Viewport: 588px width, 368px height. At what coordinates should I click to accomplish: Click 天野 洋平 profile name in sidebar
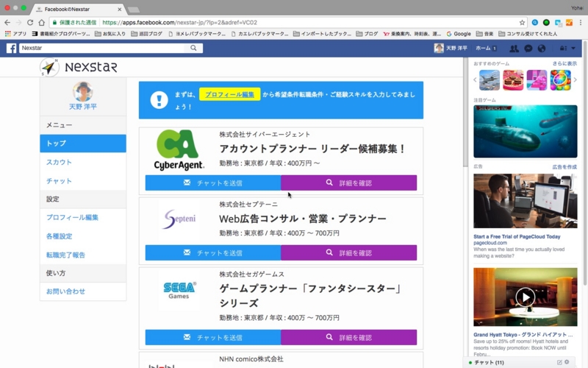point(83,107)
